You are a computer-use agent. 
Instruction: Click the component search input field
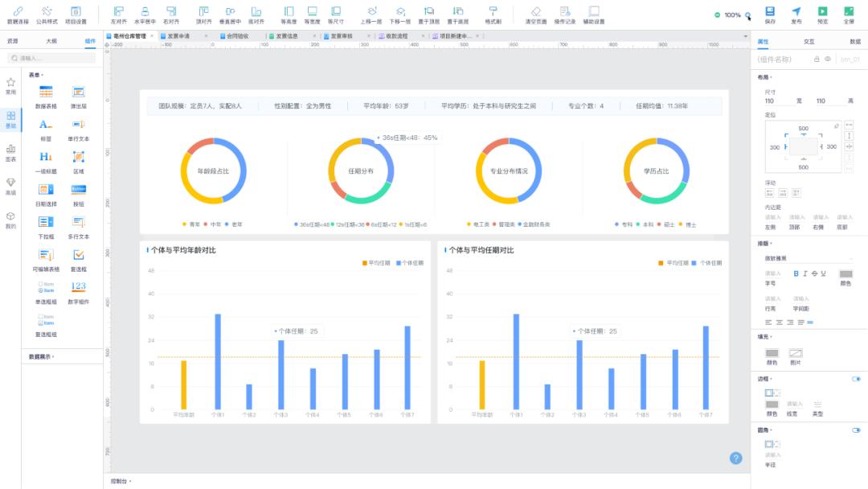(x=55, y=58)
